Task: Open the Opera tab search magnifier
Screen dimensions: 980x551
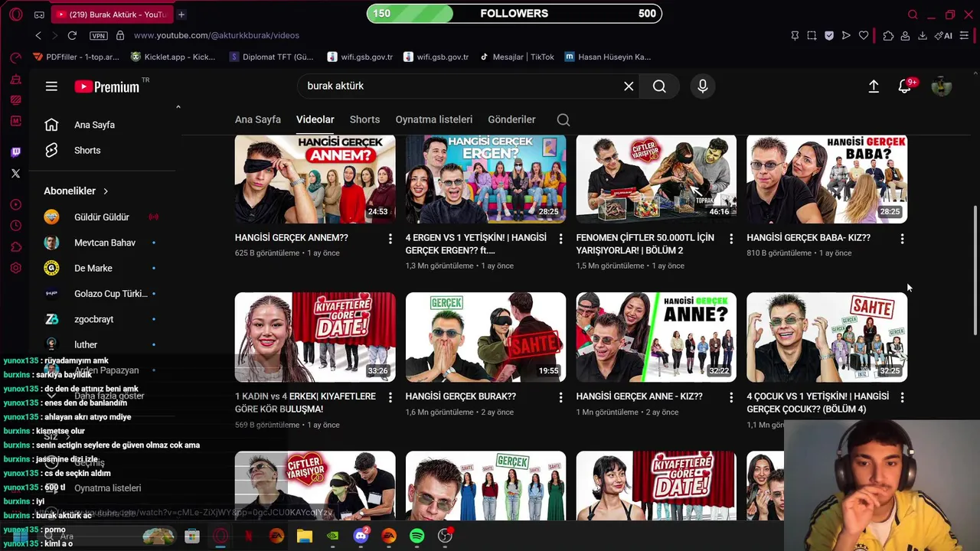Action: (913, 15)
